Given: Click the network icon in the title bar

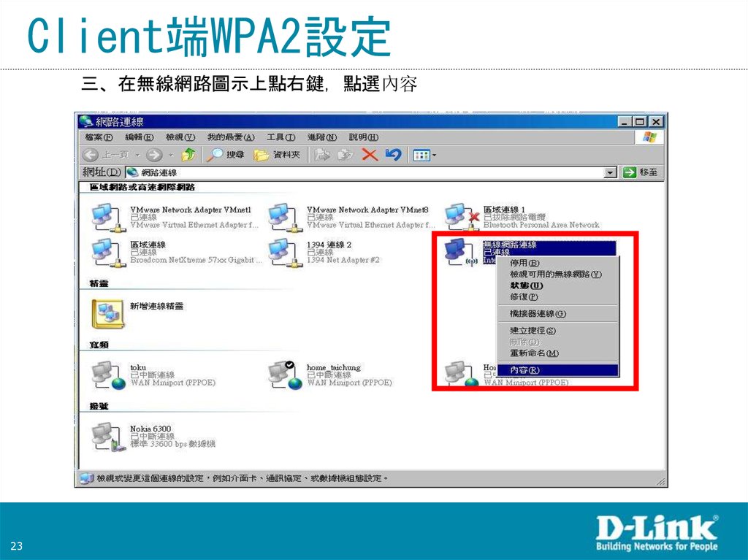Looking at the screenshot, I should point(86,121).
